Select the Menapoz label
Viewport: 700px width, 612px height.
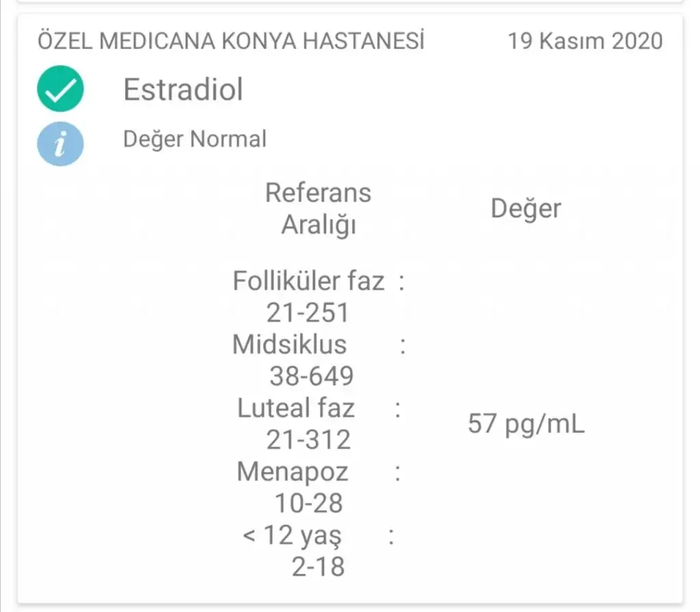(292, 471)
